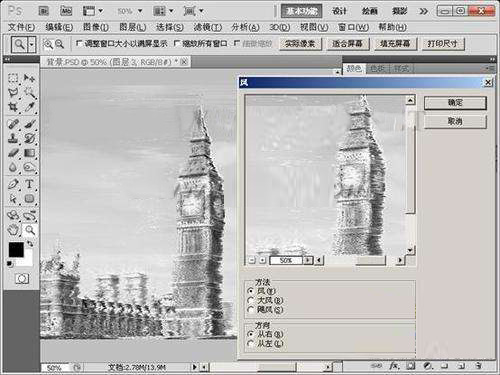The width and height of the screenshot is (500, 375).
Task: Select the Move tool
Action: click(x=29, y=78)
